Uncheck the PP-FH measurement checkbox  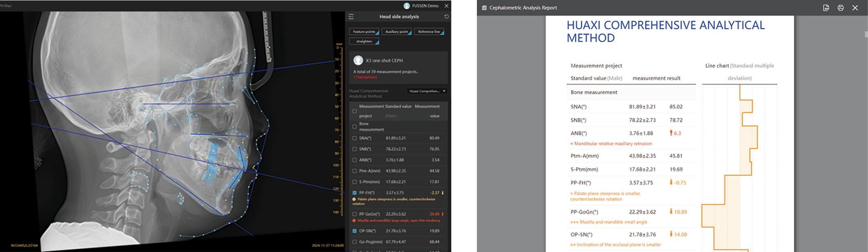[355, 193]
